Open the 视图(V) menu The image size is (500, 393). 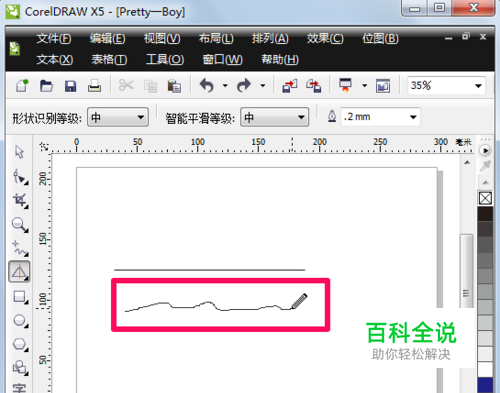[162, 39]
